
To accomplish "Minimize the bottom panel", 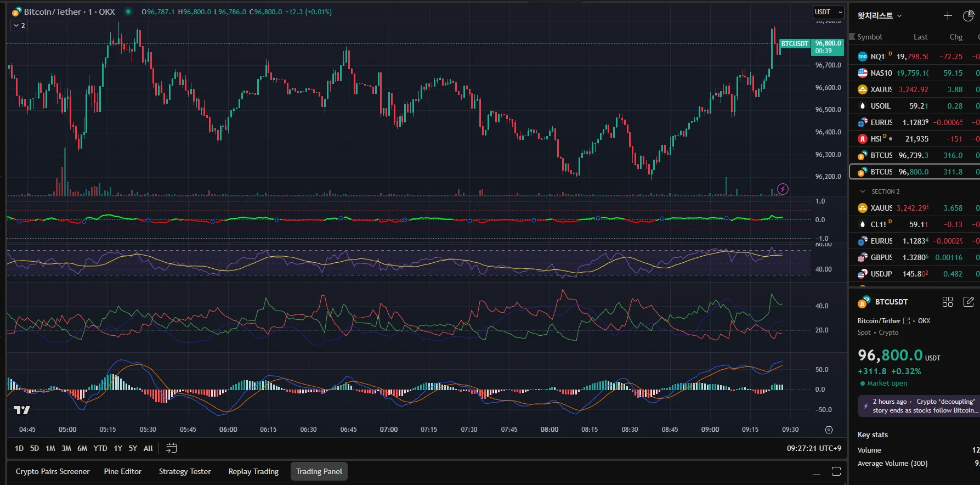I will coord(817,471).
